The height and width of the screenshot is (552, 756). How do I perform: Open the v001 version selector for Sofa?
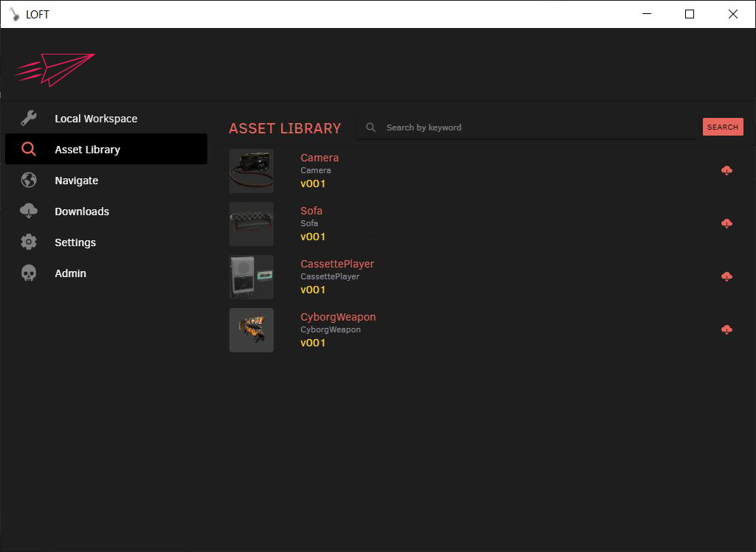click(313, 236)
